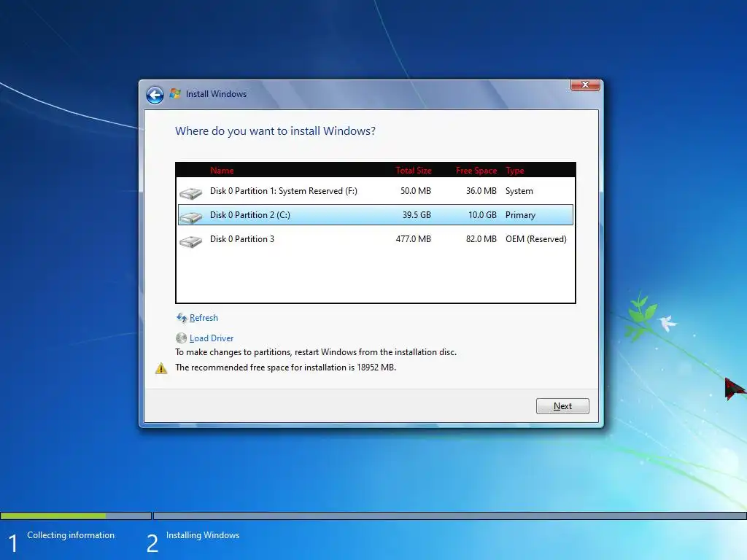Image resolution: width=747 pixels, height=560 pixels.
Task: Click drive icon for Disk 0 Partition 2
Action: 190,217
